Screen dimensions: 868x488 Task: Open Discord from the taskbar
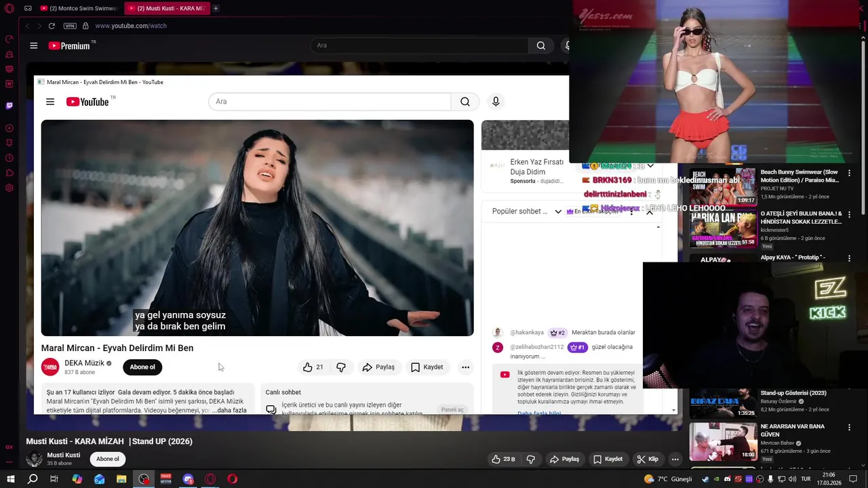click(x=188, y=479)
